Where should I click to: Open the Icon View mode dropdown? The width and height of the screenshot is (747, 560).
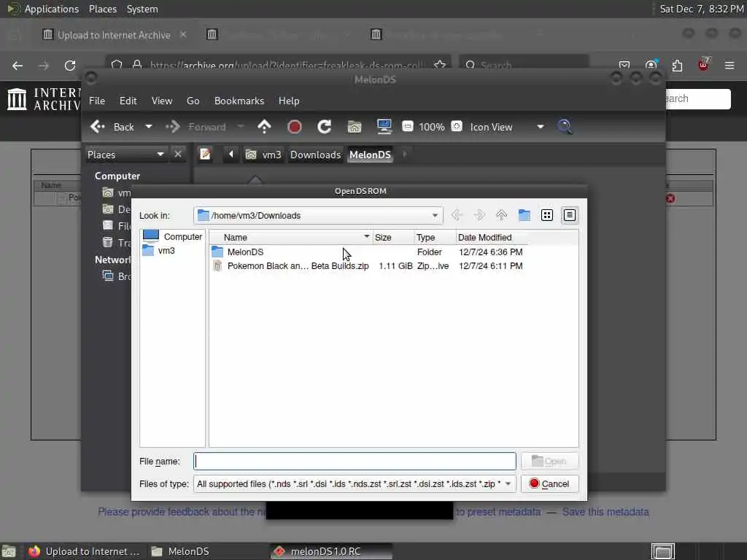pyautogui.click(x=507, y=127)
